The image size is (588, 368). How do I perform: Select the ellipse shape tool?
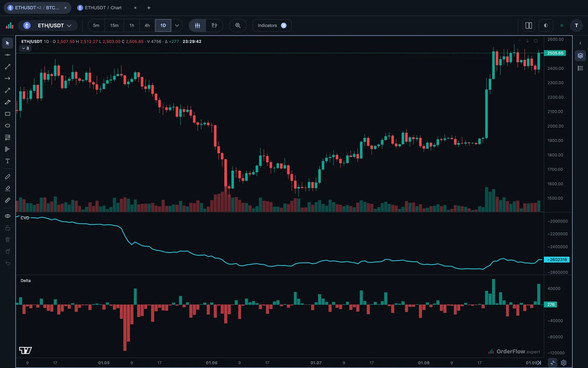(x=7, y=125)
